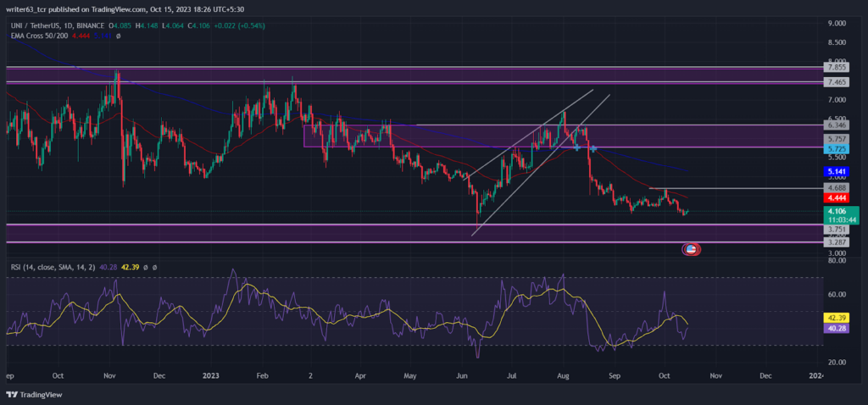Click the Nov label left of Dec 2022
868x405 pixels.
tap(109, 375)
